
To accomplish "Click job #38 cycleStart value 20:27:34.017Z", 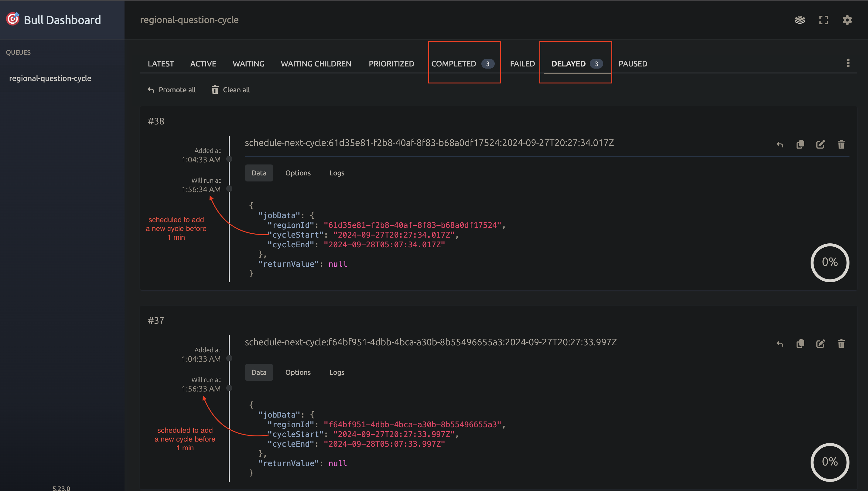I will pyautogui.click(x=394, y=235).
